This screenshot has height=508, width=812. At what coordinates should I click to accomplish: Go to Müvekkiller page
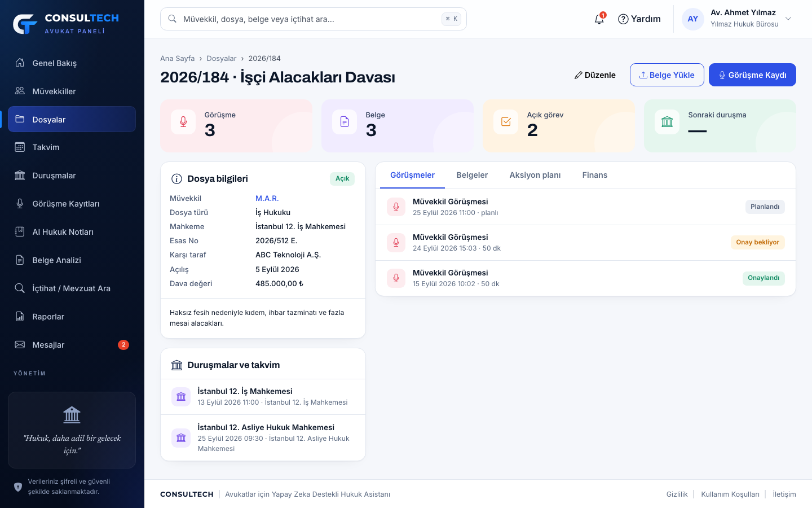tap(72, 91)
